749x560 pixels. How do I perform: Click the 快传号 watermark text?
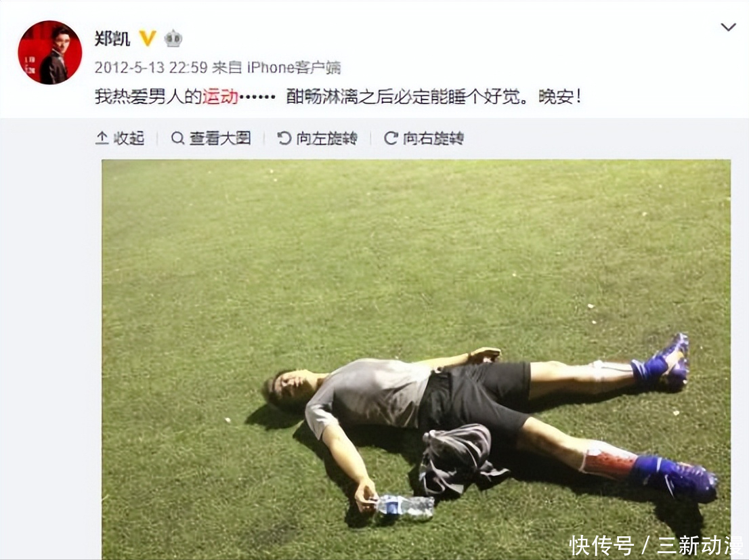coord(601,545)
